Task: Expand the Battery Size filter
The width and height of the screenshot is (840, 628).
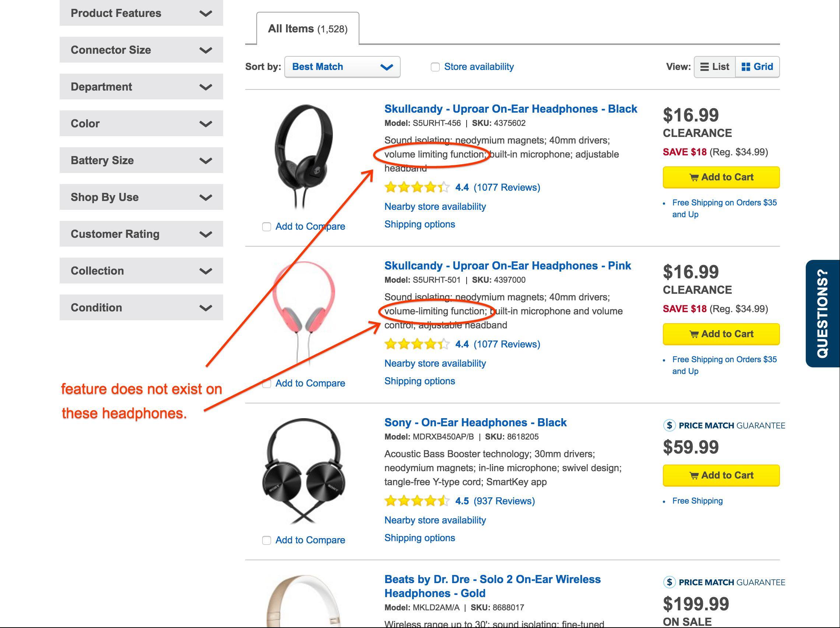Action: click(141, 160)
